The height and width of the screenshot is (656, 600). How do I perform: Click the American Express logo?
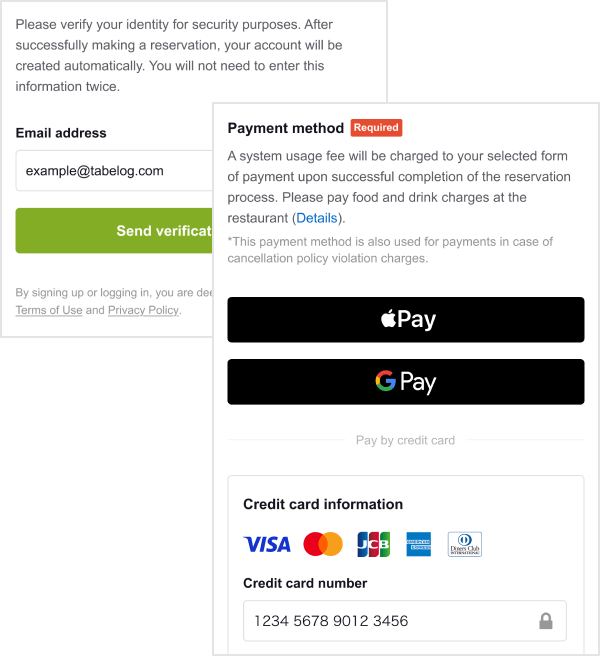(418, 544)
